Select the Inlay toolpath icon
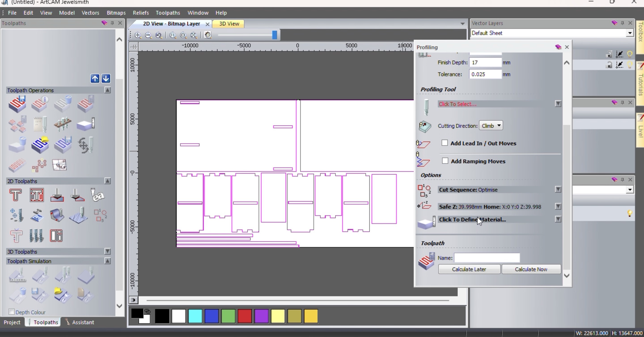The image size is (644, 337). coord(36,215)
